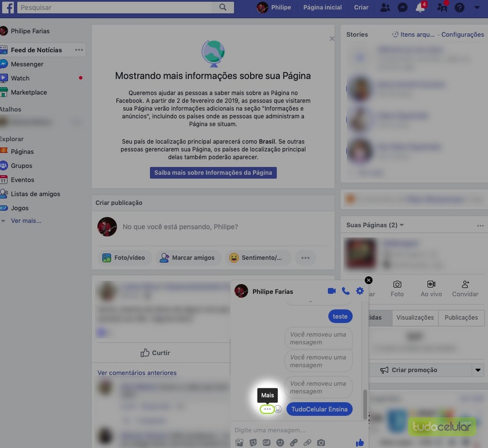488x448 pixels.
Task: Open the notifications bell
Action: click(420, 8)
